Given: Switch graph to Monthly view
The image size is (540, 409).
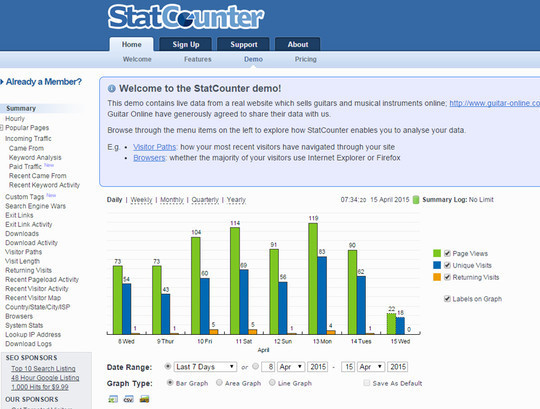Looking at the screenshot, I should (x=172, y=200).
